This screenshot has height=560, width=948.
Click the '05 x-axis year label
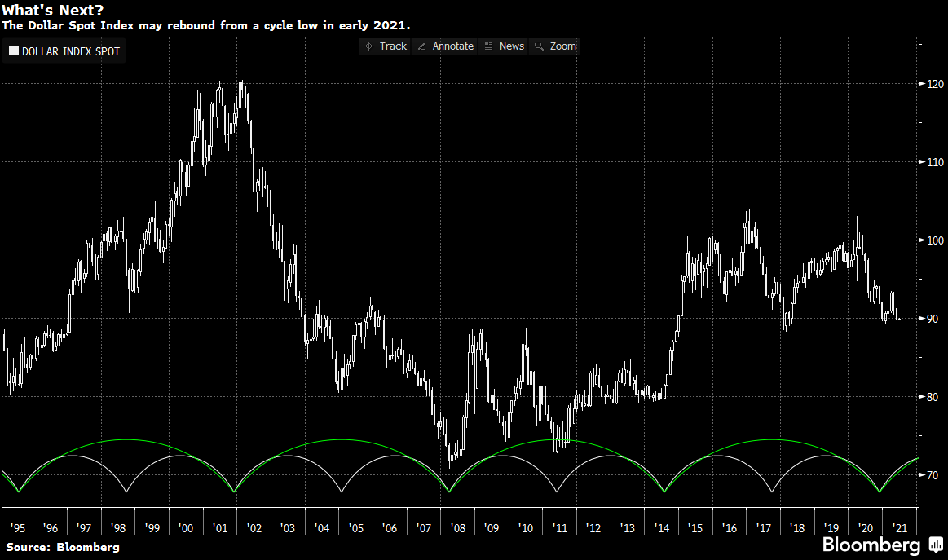coord(356,528)
